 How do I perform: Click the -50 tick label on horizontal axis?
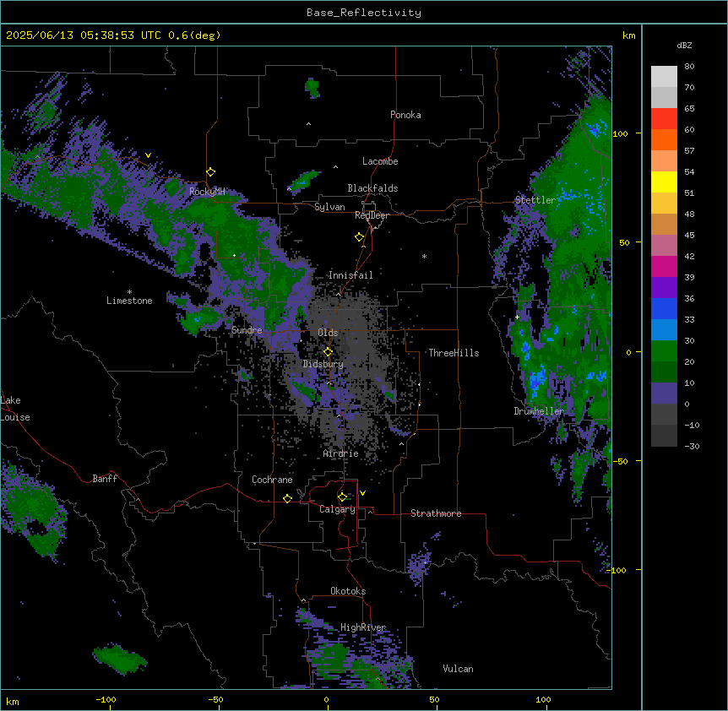[x=215, y=699]
